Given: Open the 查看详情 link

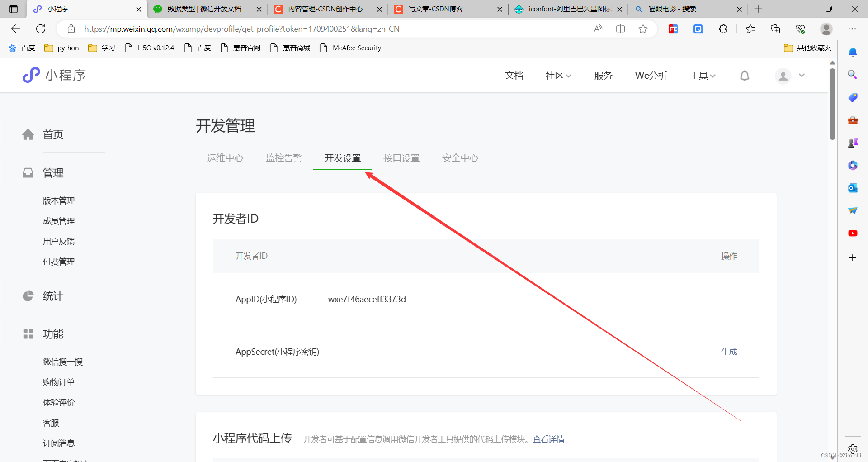Looking at the screenshot, I should pyautogui.click(x=548, y=439).
